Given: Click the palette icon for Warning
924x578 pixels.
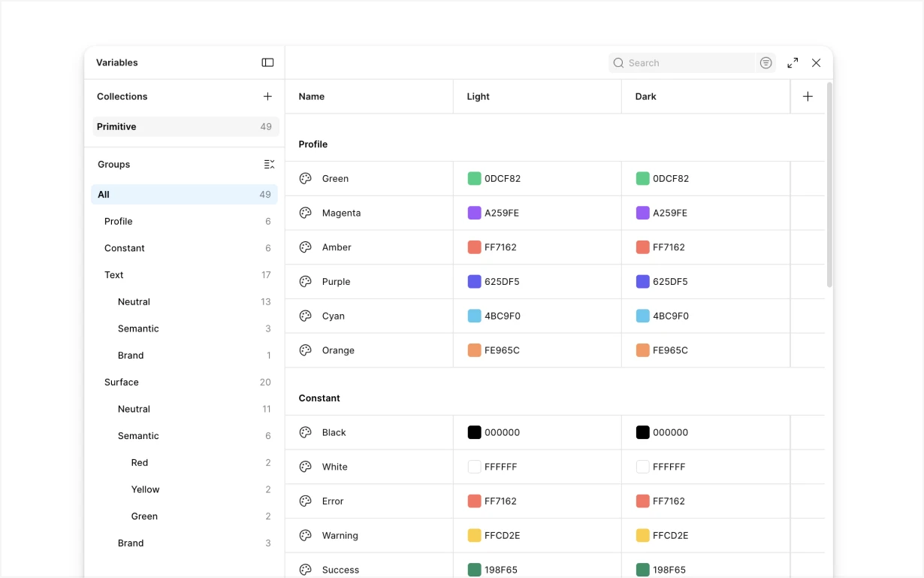Looking at the screenshot, I should [x=305, y=536].
